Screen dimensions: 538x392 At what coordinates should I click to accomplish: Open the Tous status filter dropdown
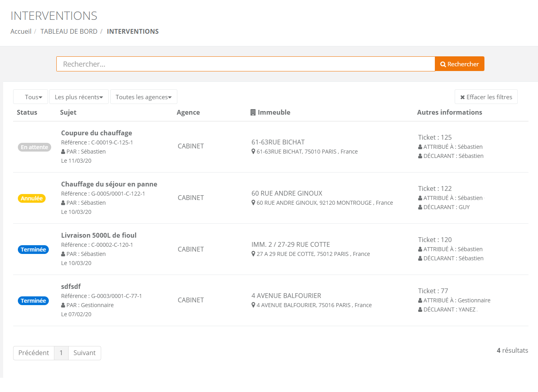31,97
